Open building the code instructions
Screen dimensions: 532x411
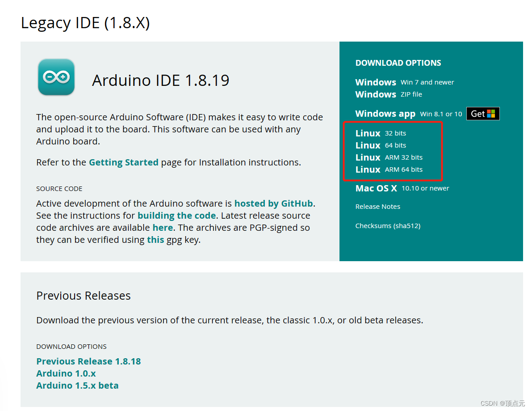(176, 216)
